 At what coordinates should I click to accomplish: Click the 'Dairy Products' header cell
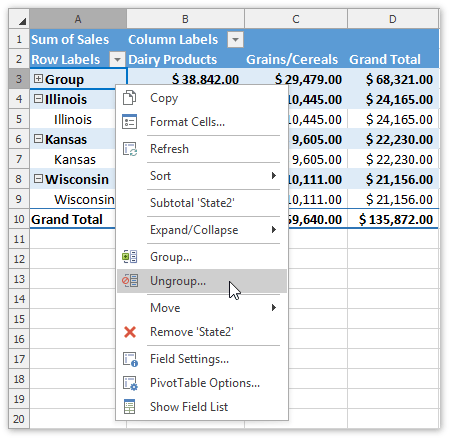point(185,60)
